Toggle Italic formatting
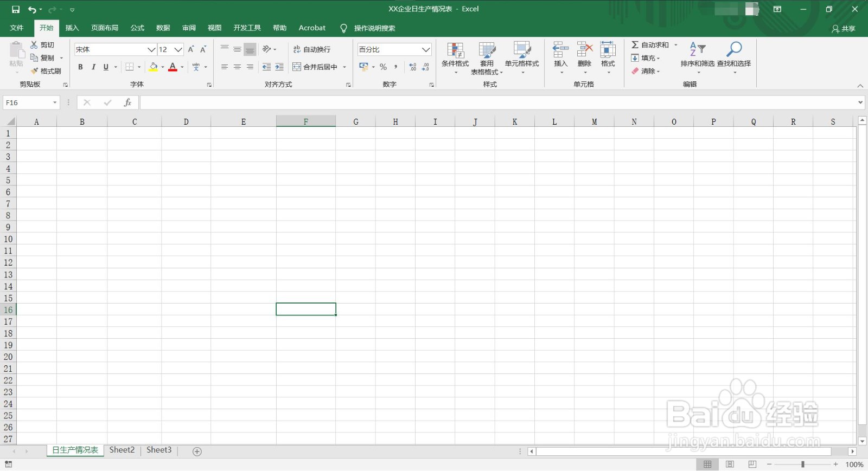This screenshot has height=471, width=868. tap(93, 67)
